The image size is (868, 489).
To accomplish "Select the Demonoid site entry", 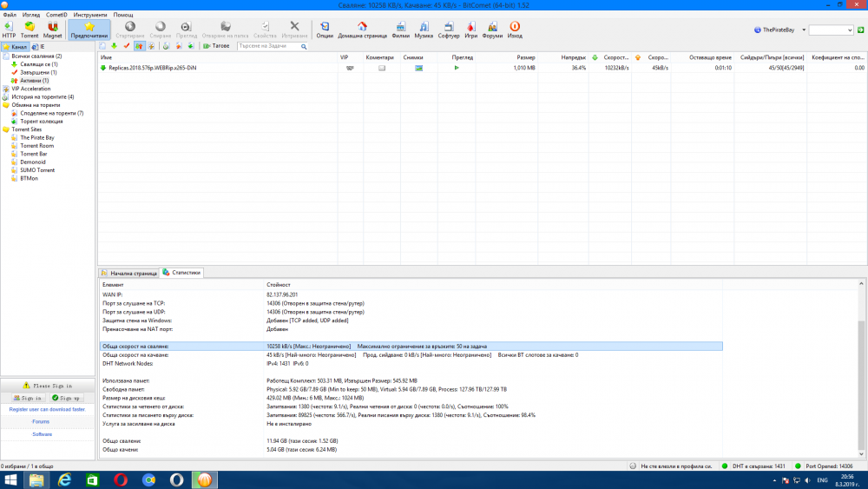I will [33, 162].
